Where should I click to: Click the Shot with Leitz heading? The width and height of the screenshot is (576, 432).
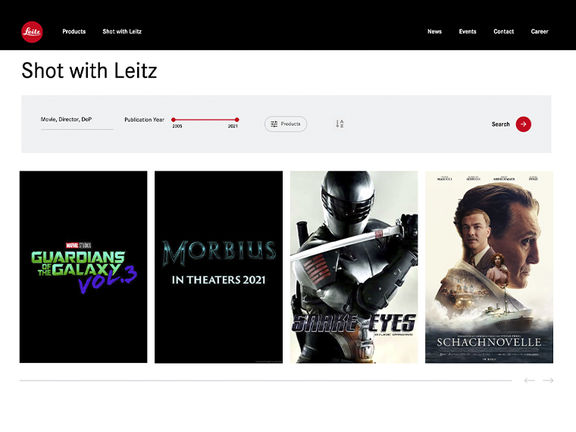point(89,71)
